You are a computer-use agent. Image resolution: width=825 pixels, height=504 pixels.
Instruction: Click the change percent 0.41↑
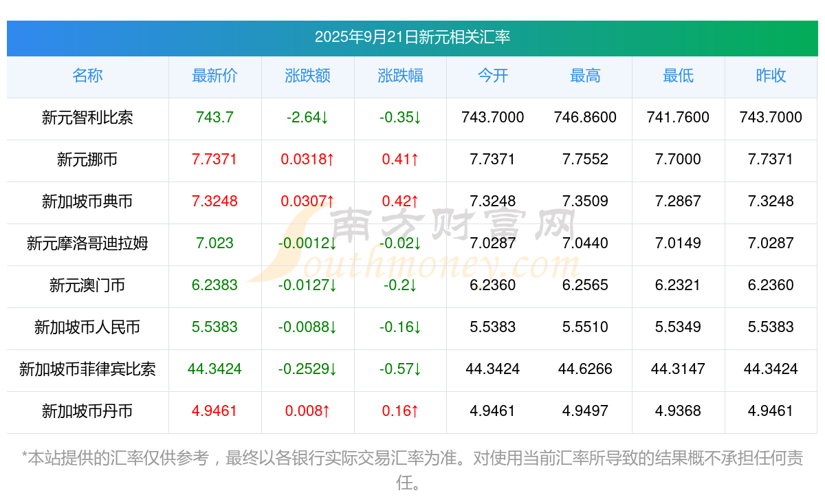point(400,160)
